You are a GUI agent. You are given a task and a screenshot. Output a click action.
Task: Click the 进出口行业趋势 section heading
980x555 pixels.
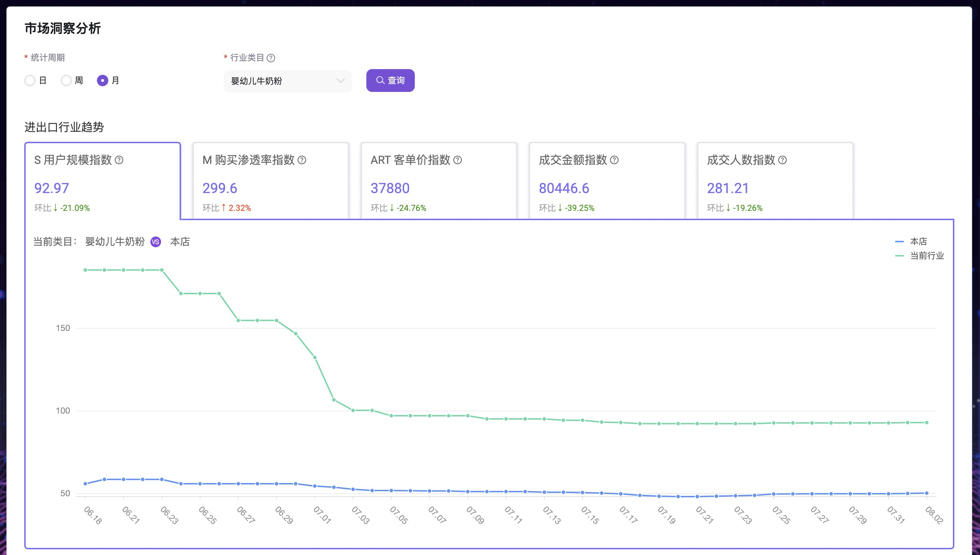point(64,127)
